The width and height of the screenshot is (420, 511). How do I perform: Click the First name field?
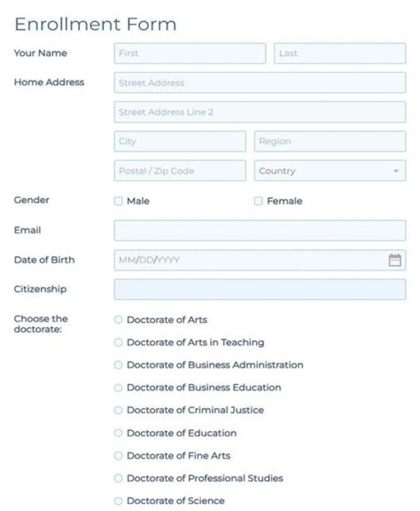(x=190, y=53)
